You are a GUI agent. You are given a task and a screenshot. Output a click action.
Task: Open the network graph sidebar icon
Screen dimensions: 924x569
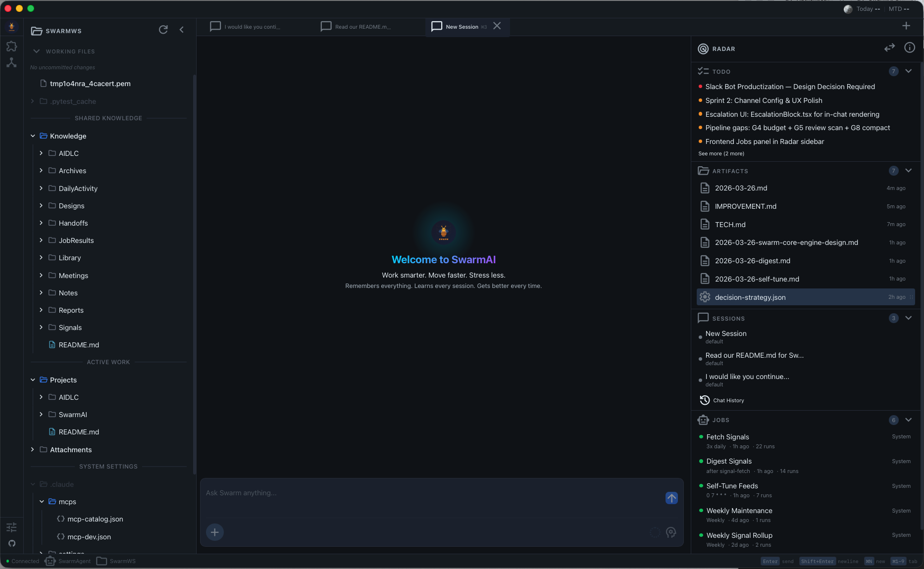point(11,62)
